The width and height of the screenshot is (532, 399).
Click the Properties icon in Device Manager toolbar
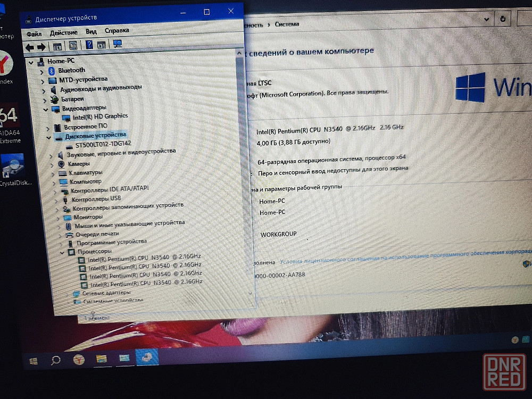click(73, 45)
